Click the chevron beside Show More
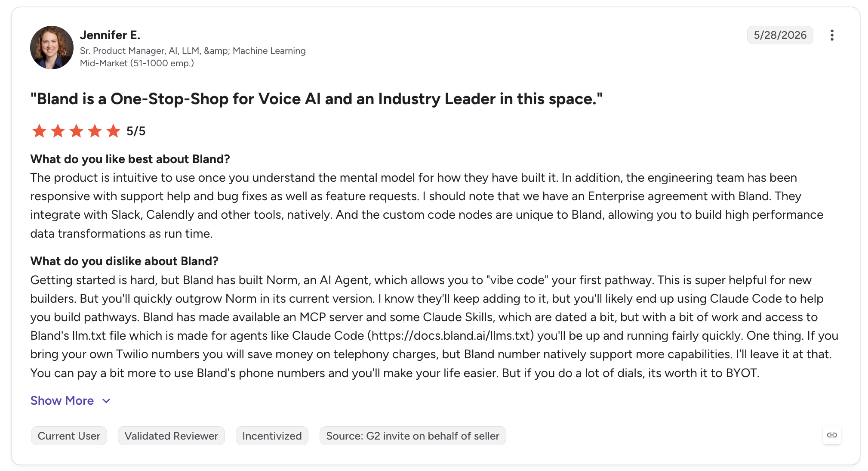 coord(106,401)
